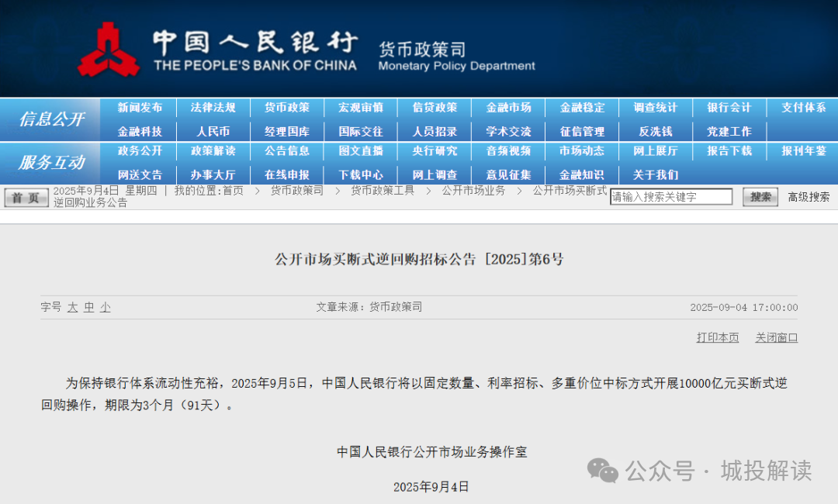Click the People's Bank of China logo

pos(109,50)
